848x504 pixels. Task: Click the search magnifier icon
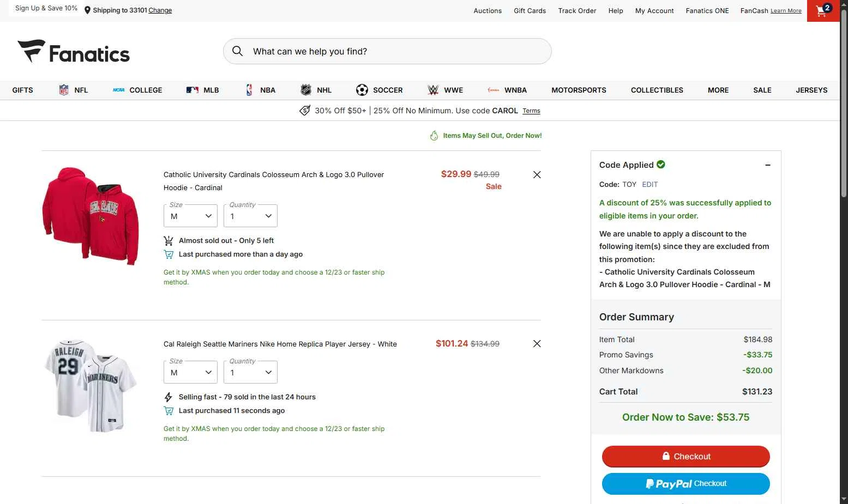pyautogui.click(x=238, y=51)
